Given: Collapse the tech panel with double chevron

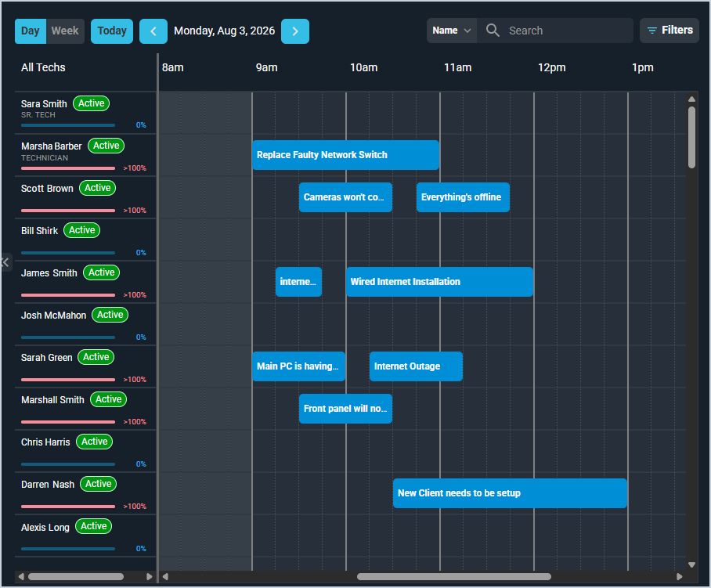Looking at the screenshot, I should (5, 262).
